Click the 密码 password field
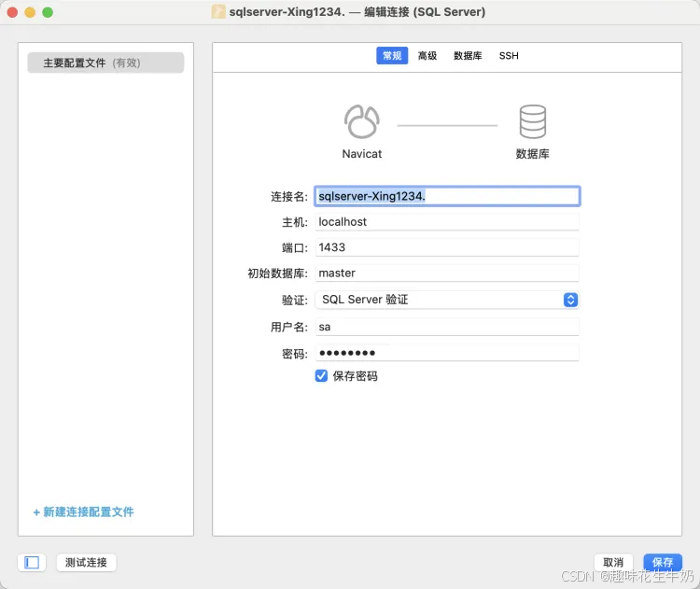This screenshot has height=589, width=700. pos(447,353)
